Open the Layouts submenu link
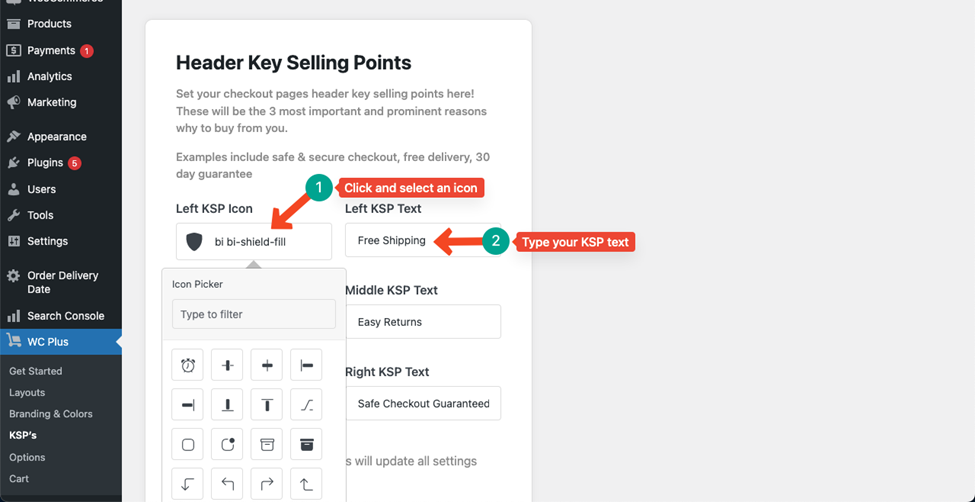 [27, 393]
